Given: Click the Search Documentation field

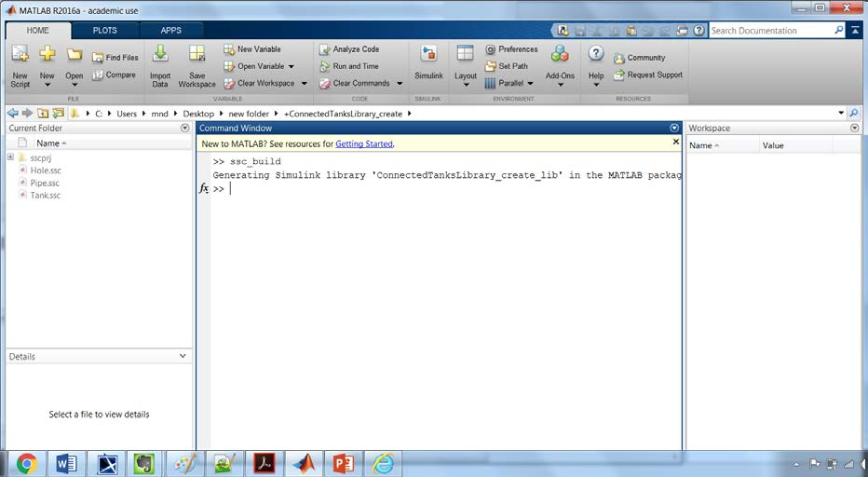Looking at the screenshot, I should pyautogui.click(x=771, y=31).
